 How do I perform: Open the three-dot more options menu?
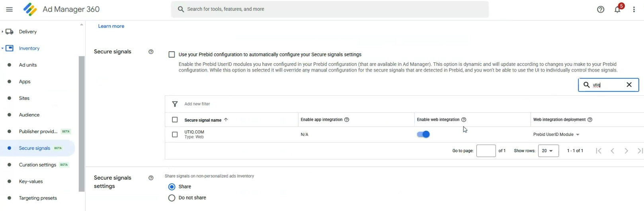click(x=634, y=10)
